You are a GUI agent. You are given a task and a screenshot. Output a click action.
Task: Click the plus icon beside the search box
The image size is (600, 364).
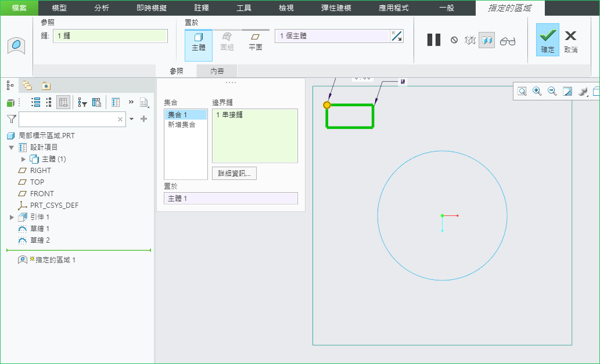(x=144, y=119)
